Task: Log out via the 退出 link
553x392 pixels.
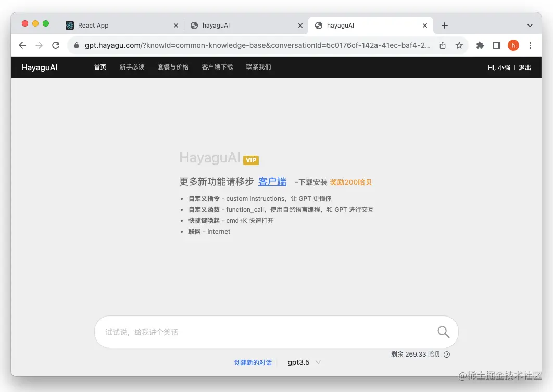Action: (x=524, y=67)
